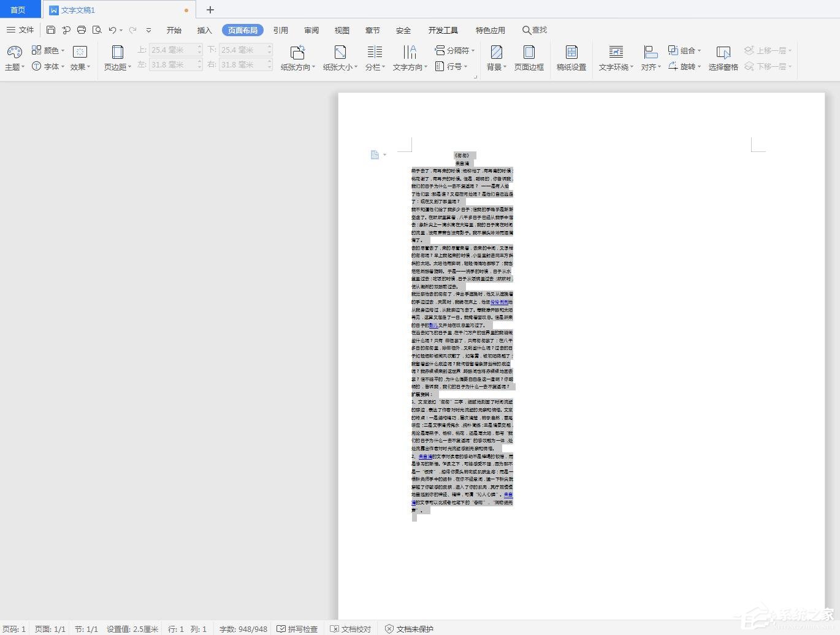Screen dimensions: 840x635
Task: Click the 页面边框 page border icon
Action: click(529, 58)
